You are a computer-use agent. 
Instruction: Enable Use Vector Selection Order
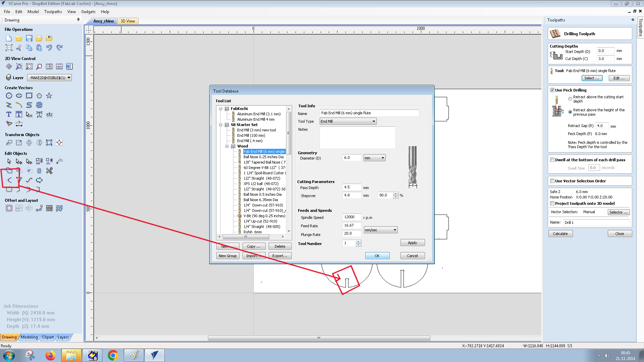(x=552, y=181)
